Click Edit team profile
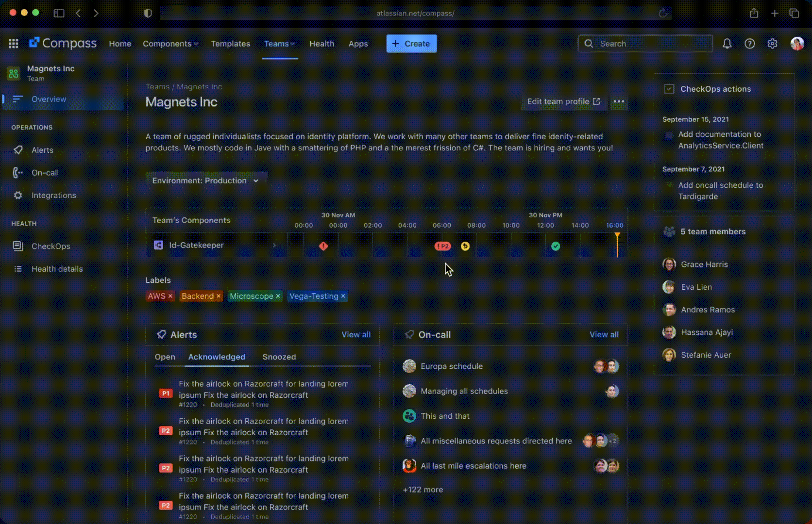This screenshot has width=812, height=524. (563, 101)
